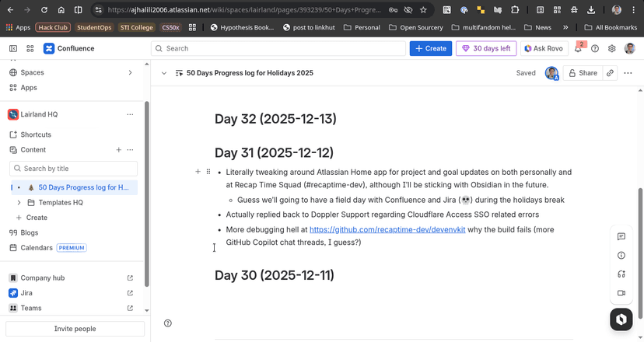Open page more actions ellipsis menu

pos(628,73)
